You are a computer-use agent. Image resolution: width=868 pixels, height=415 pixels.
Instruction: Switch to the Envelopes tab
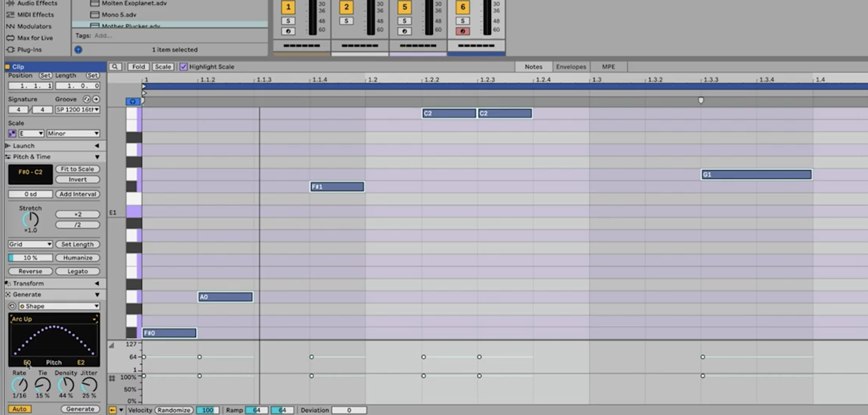click(571, 67)
